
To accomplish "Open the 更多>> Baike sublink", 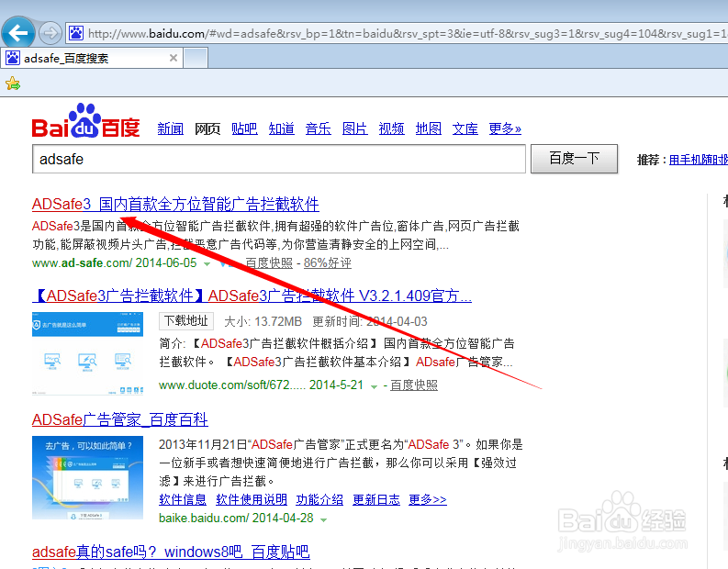I will click(428, 499).
